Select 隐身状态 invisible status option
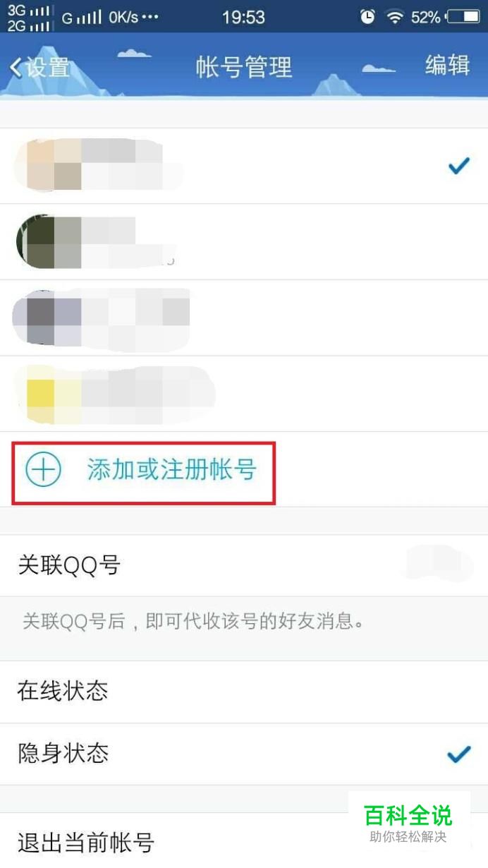The image size is (488, 868). tap(244, 754)
